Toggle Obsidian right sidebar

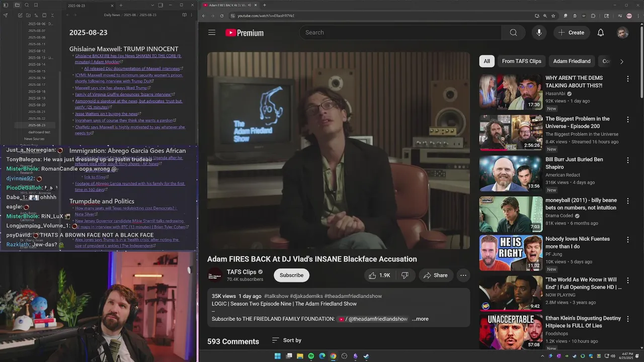160,5
